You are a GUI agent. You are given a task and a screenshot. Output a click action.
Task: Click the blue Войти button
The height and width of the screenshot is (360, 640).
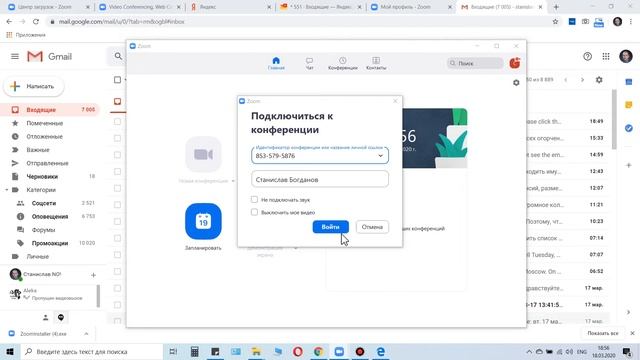coord(330,227)
